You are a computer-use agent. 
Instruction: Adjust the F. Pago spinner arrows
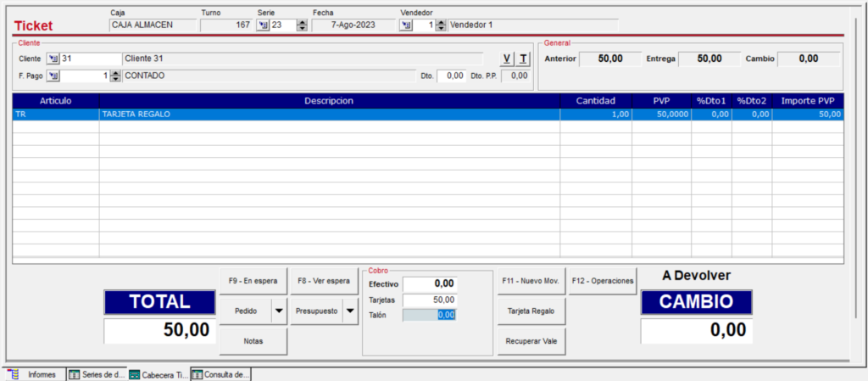[x=115, y=76]
